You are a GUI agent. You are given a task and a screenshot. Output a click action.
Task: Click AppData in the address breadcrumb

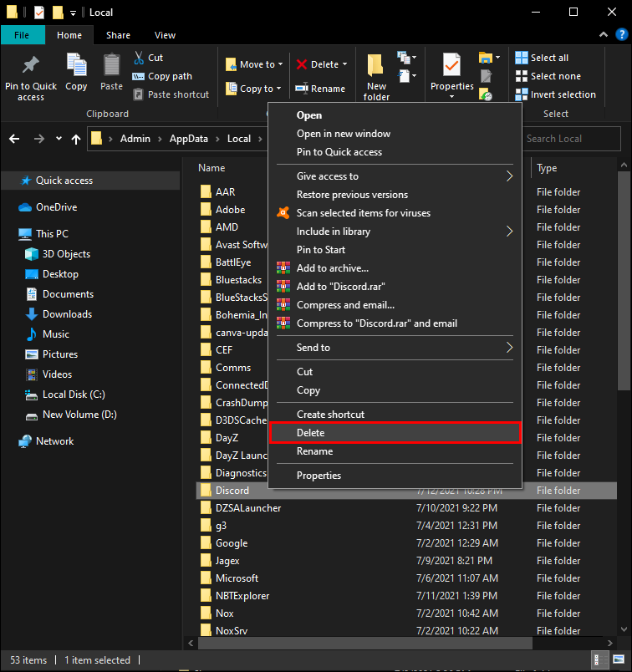point(189,139)
